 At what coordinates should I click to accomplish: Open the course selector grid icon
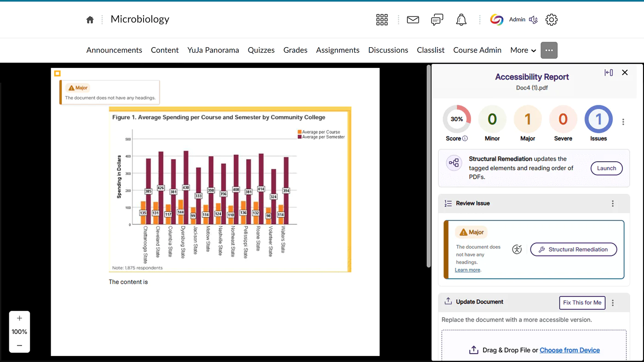click(x=382, y=19)
